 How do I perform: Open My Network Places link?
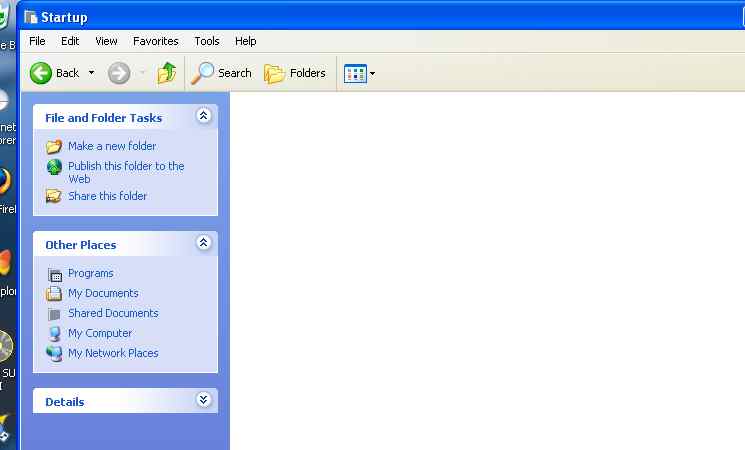[x=113, y=353]
